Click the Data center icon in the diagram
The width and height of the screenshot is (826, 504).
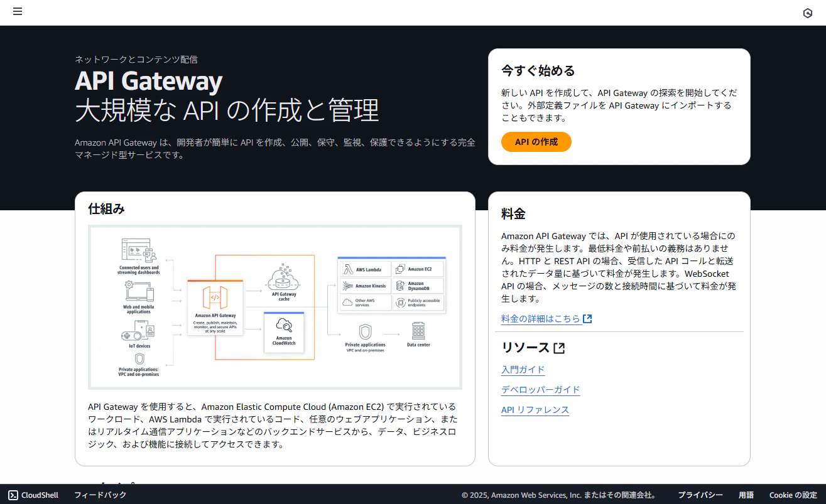[418, 331]
